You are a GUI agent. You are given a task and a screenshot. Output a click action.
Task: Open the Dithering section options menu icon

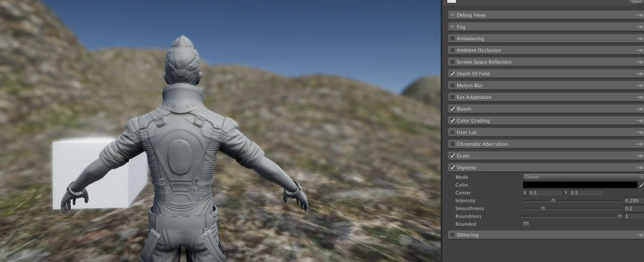point(640,236)
